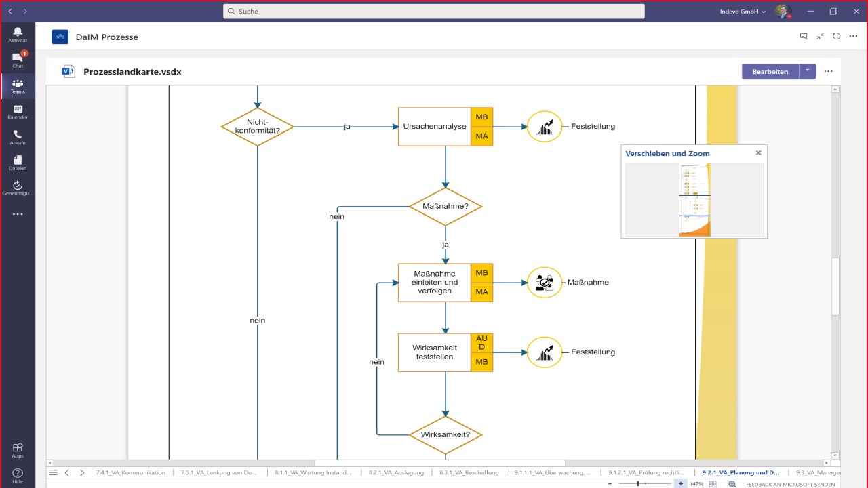
Task: Switch to 7.4.1_VA_Kommunikation page tab
Action: tap(130, 472)
